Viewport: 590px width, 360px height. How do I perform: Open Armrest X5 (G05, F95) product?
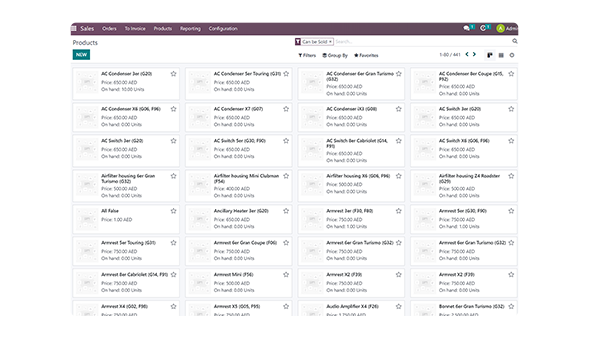click(239, 308)
